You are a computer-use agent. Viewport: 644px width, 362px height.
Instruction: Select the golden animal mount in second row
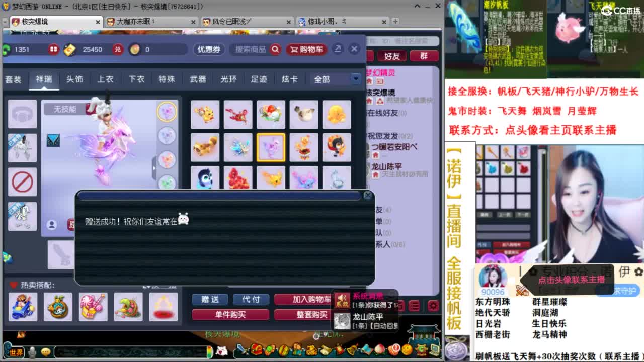coord(205,147)
